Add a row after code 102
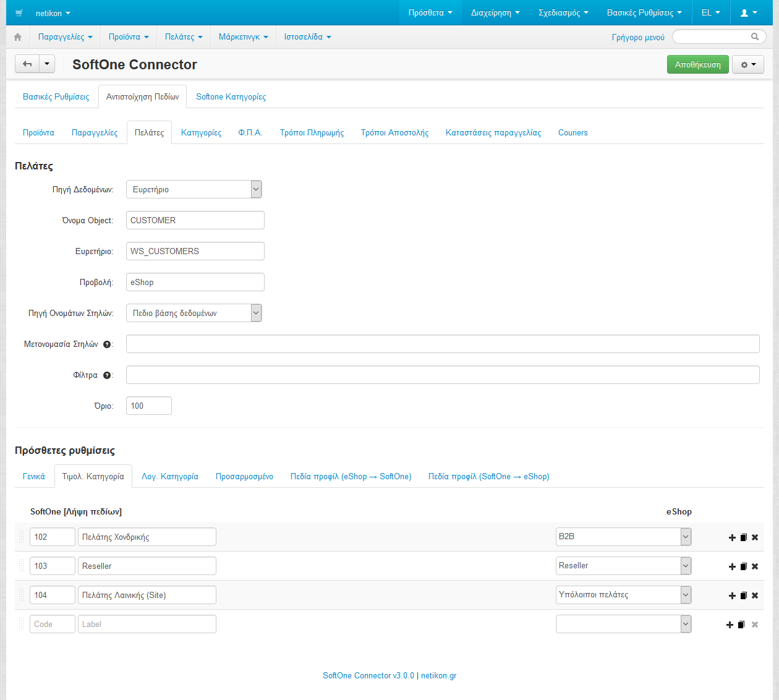 tap(732, 538)
